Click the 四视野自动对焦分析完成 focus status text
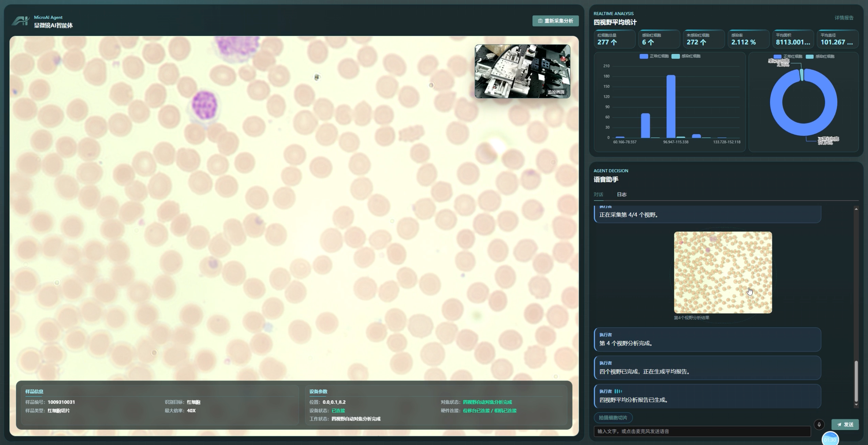 (x=487, y=402)
